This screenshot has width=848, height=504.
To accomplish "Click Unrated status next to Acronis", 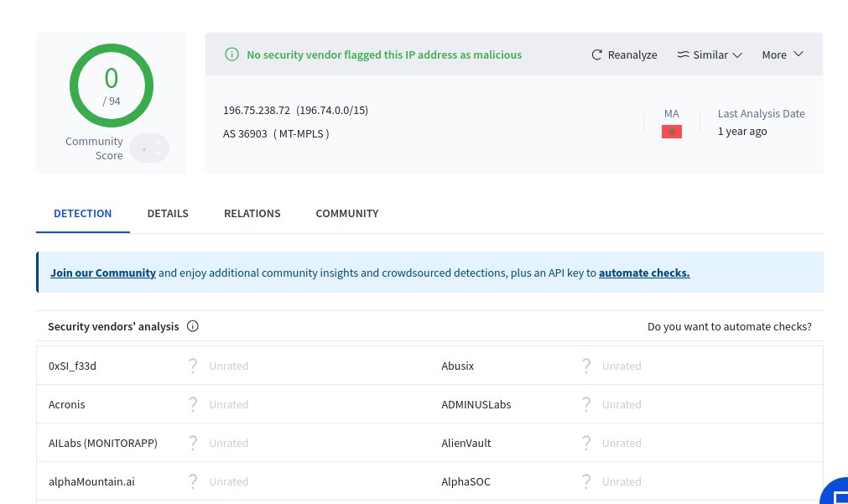I will tap(229, 404).
